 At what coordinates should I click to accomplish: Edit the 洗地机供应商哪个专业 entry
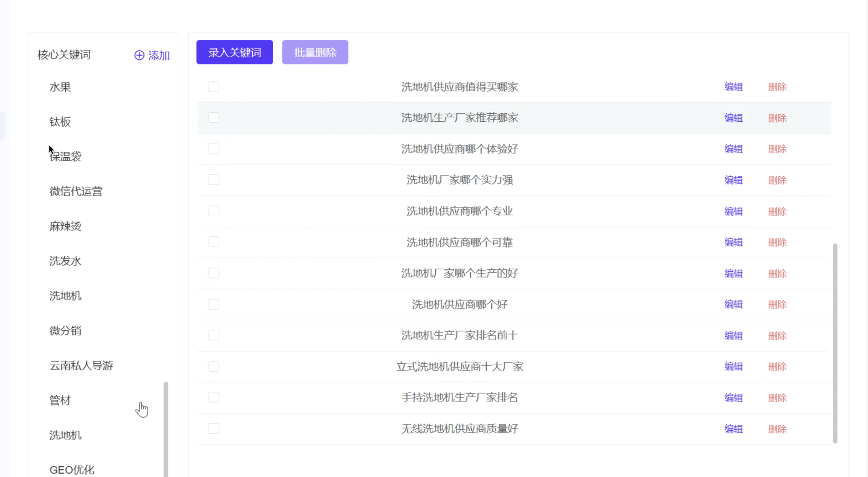point(733,211)
